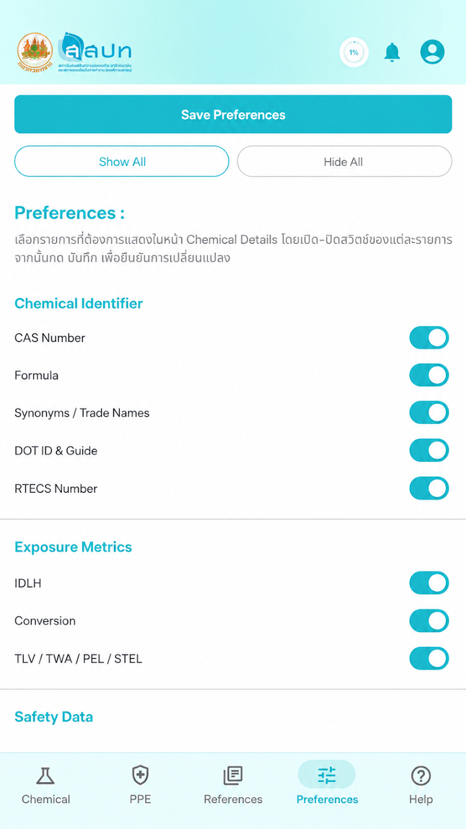Disable the TLV / TWA / PEL / STEL switch
Screen dimensions: 466x829
click(x=429, y=659)
